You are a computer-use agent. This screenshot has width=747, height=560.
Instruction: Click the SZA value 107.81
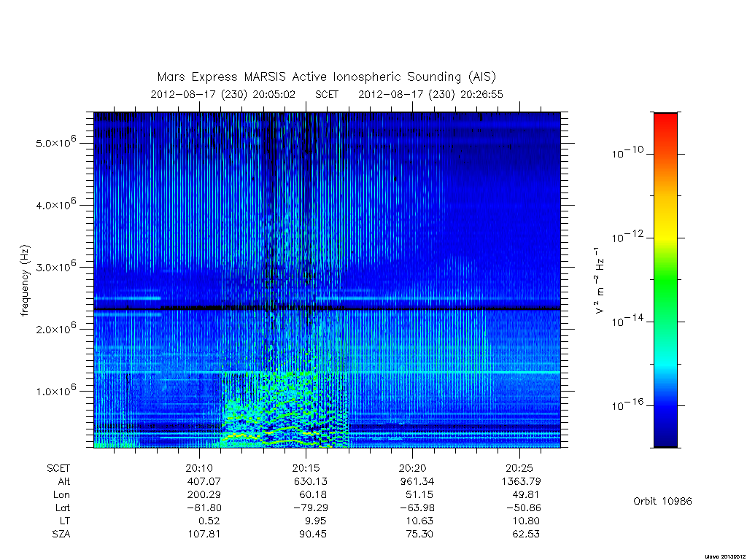click(x=204, y=534)
